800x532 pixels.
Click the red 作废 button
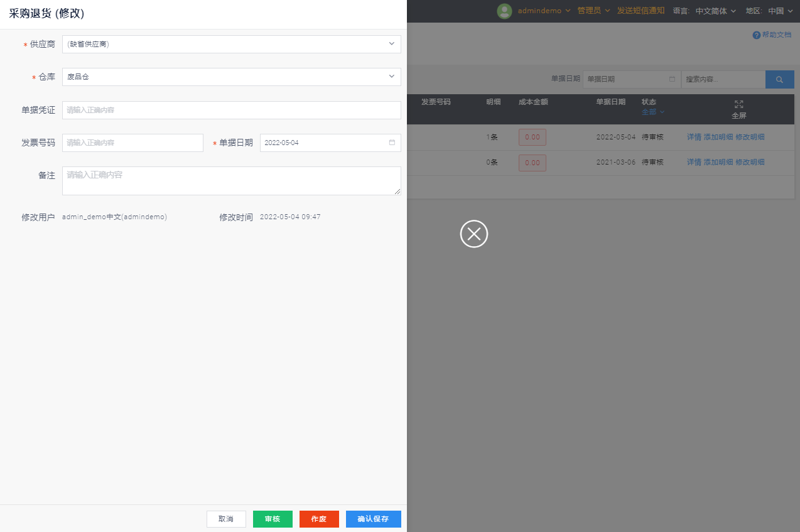click(x=319, y=519)
